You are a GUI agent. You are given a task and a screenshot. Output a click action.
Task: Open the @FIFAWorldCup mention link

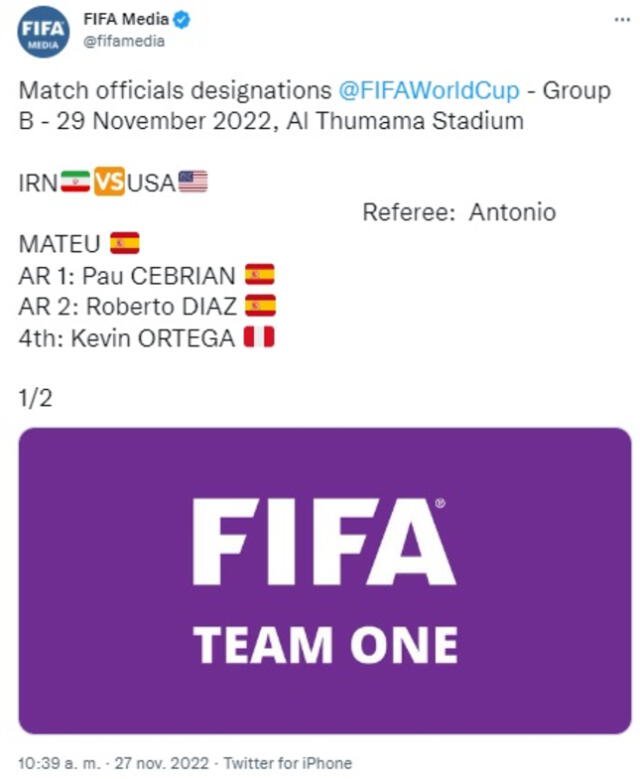[x=430, y=91]
